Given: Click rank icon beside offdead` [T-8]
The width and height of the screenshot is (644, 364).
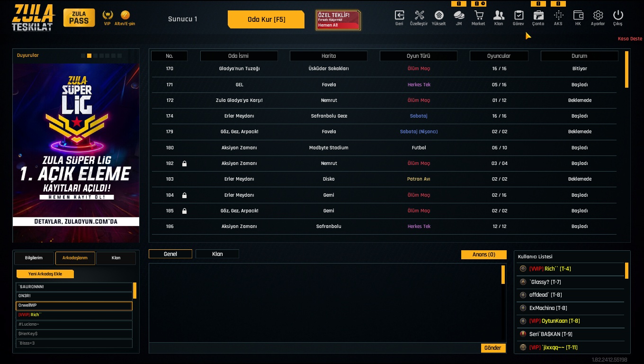Looking at the screenshot, I should 523,295.
